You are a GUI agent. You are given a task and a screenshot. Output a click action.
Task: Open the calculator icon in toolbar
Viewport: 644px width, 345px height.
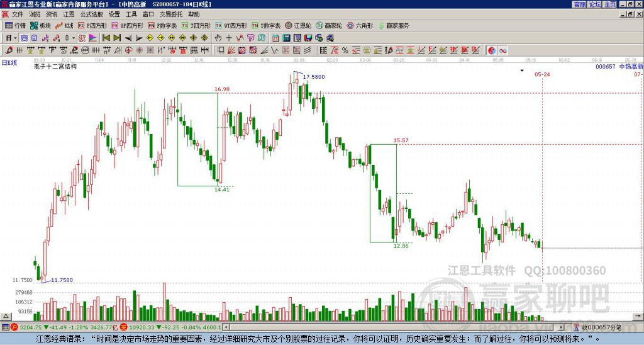tap(287, 38)
